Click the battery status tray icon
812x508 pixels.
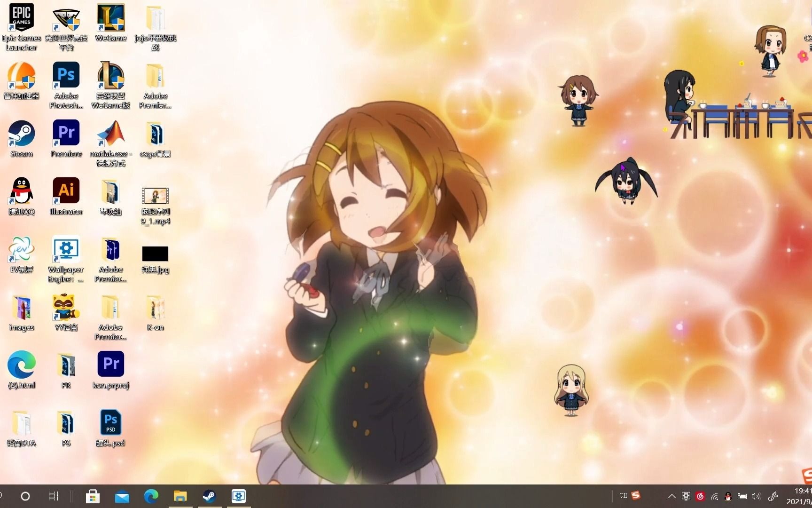pos(742,496)
